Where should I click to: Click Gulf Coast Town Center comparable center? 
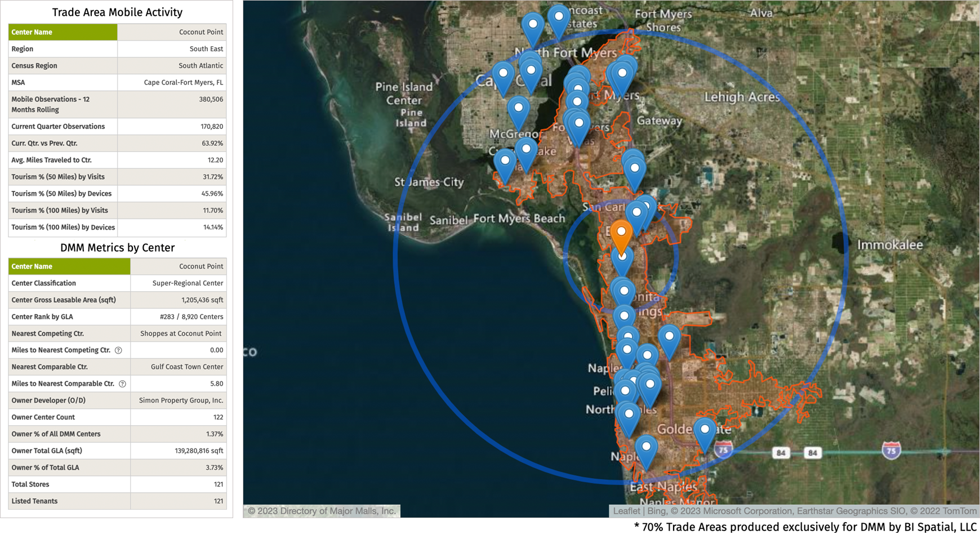186,367
